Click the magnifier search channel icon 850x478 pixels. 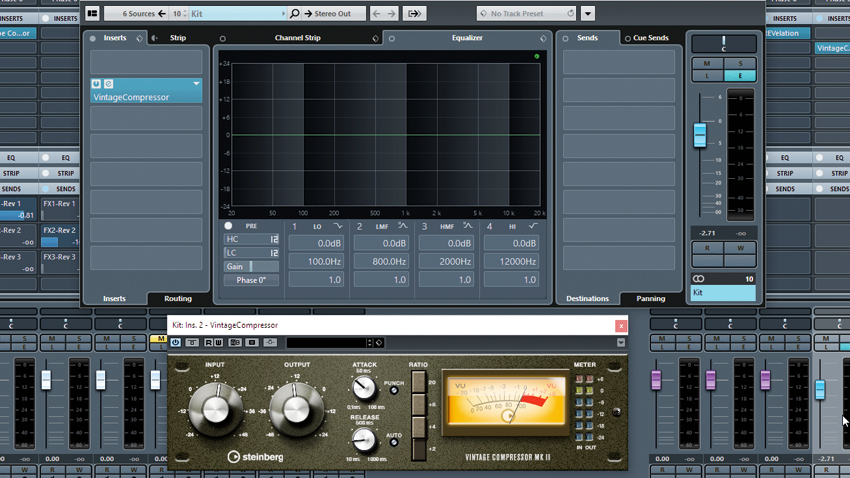[x=294, y=14]
